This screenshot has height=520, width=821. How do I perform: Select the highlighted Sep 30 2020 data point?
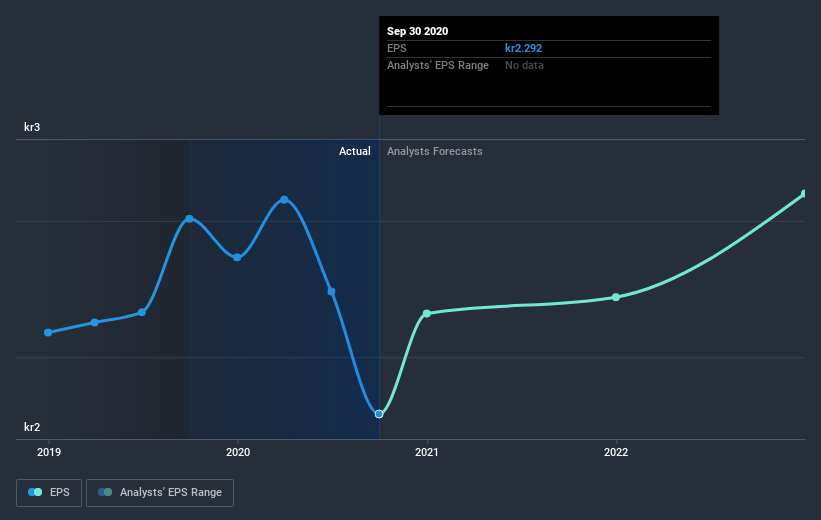[x=379, y=414]
